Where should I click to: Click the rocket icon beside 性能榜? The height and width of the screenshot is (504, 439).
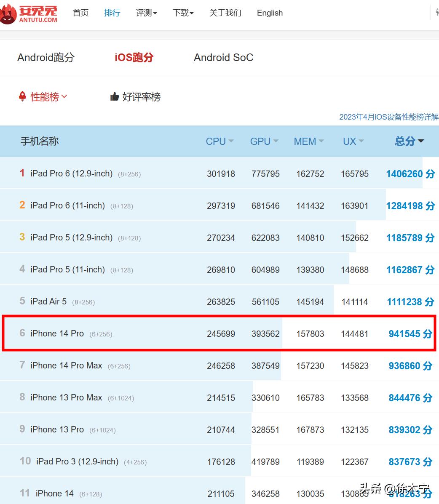point(22,96)
